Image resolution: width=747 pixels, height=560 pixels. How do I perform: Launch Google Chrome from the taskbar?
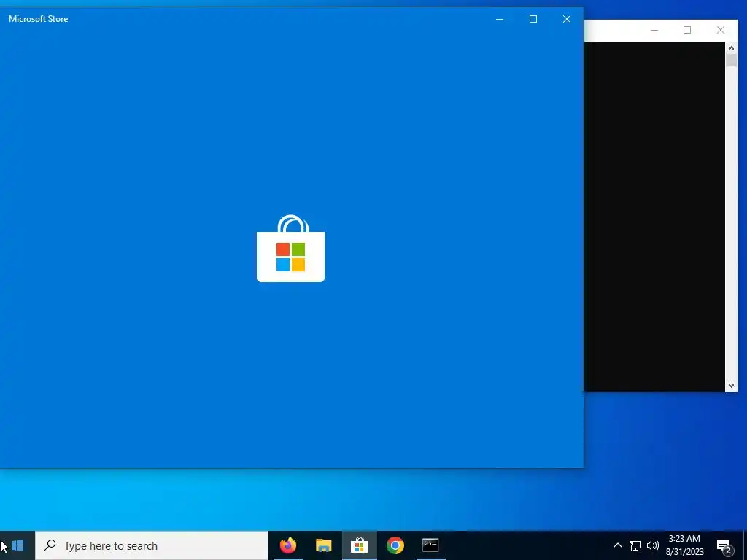[x=395, y=545]
